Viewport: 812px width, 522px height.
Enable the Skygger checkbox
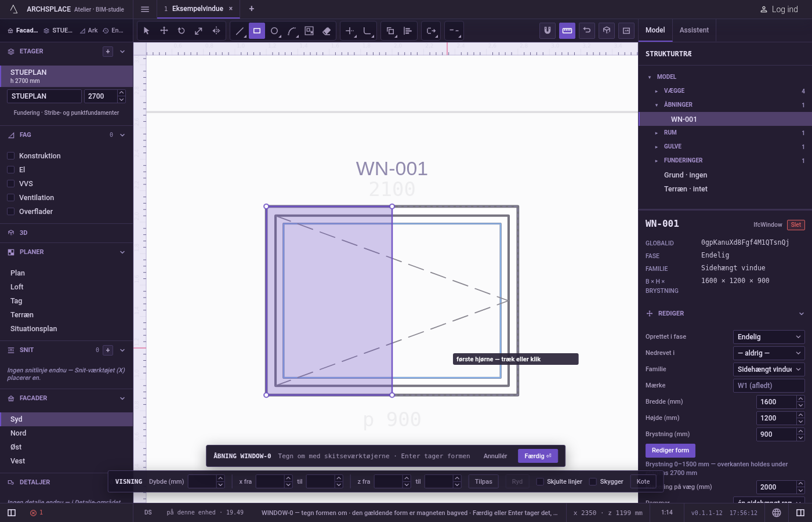(593, 481)
